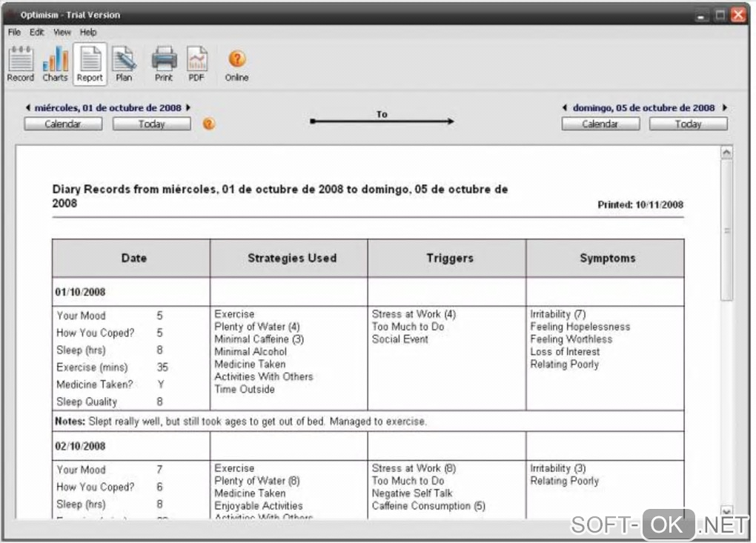
Task: Go to next start date arrow
Action: click(x=188, y=107)
